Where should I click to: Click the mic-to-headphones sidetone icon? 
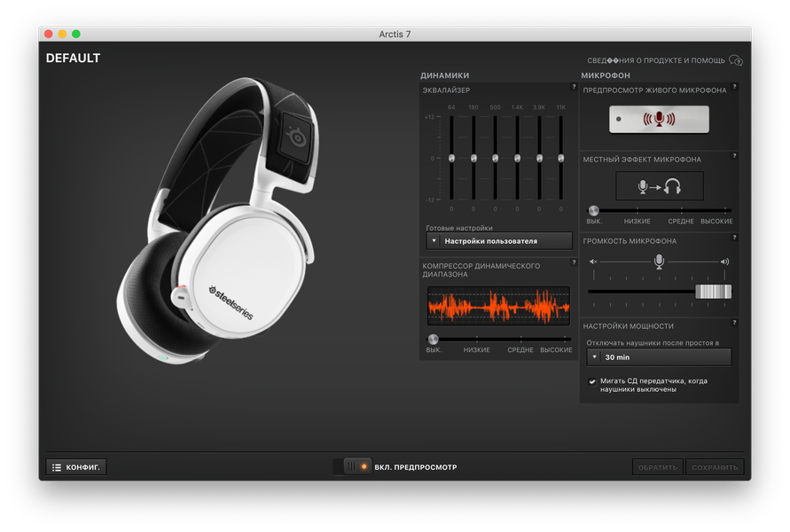tap(659, 186)
